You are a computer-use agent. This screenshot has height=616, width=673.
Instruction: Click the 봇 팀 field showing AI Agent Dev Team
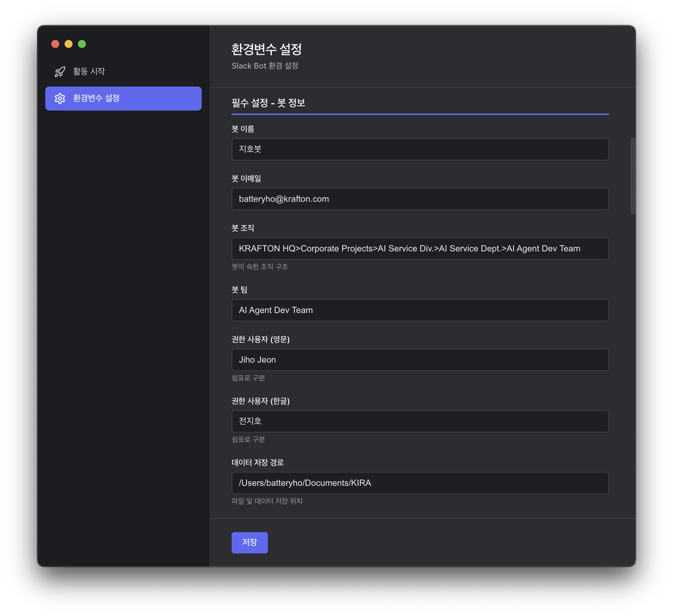(x=420, y=310)
